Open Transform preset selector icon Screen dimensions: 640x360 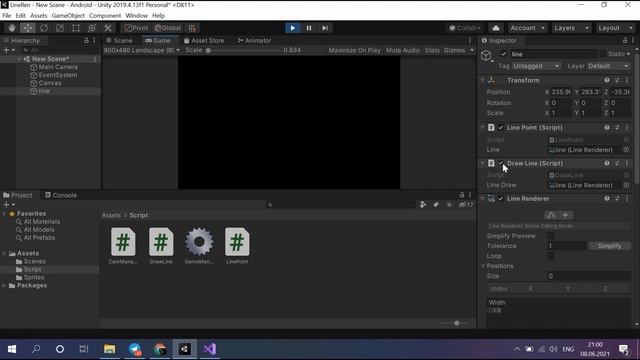click(617, 80)
